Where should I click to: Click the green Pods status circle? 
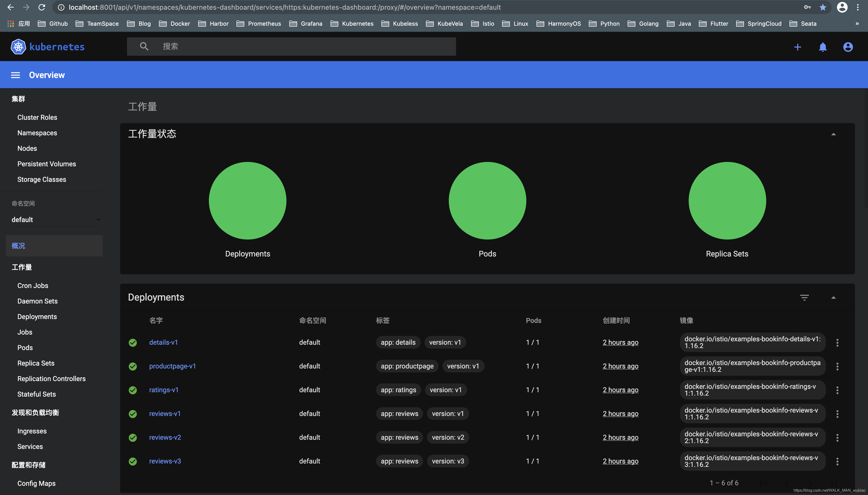click(487, 200)
